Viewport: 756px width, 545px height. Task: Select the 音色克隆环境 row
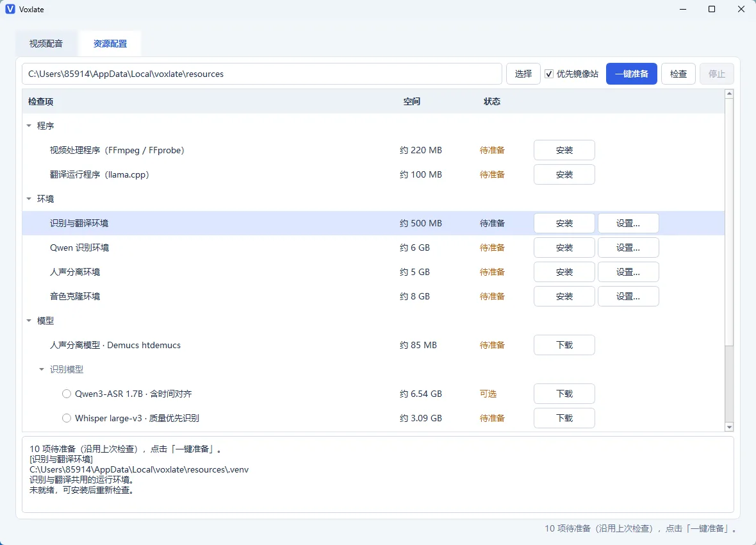point(373,296)
